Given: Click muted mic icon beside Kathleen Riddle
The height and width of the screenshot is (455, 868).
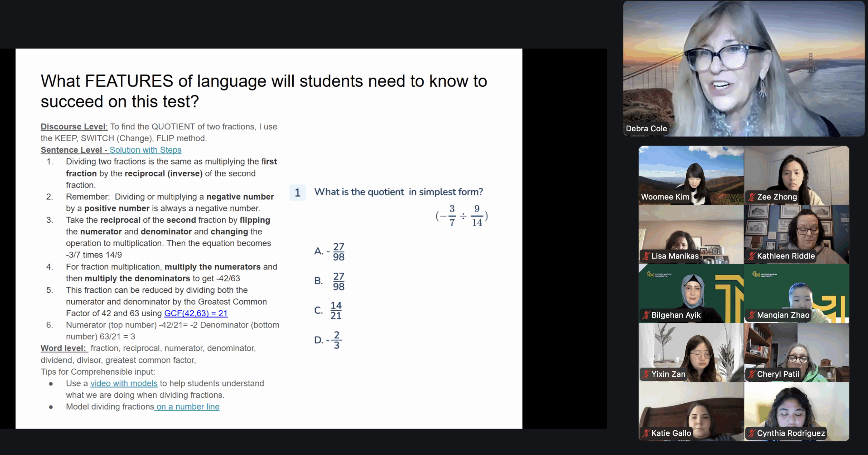Looking at the screenshot, I should pyautogui.click(x=752, y=256).
